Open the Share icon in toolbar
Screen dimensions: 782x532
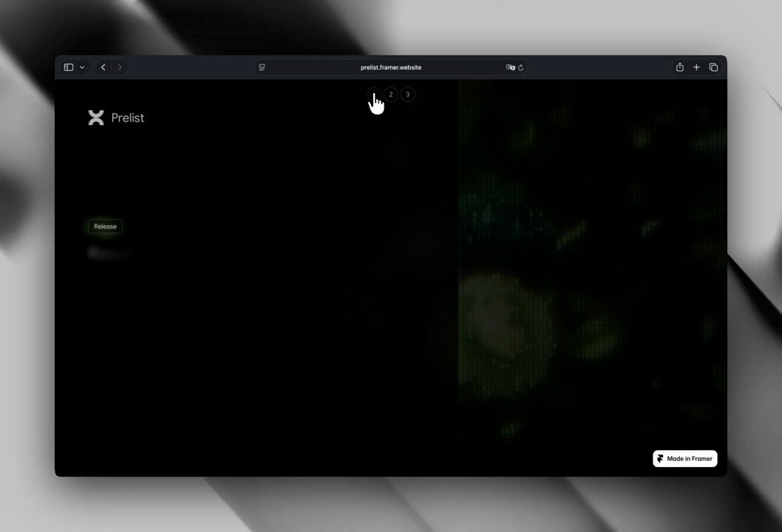[x=680, y=67]
